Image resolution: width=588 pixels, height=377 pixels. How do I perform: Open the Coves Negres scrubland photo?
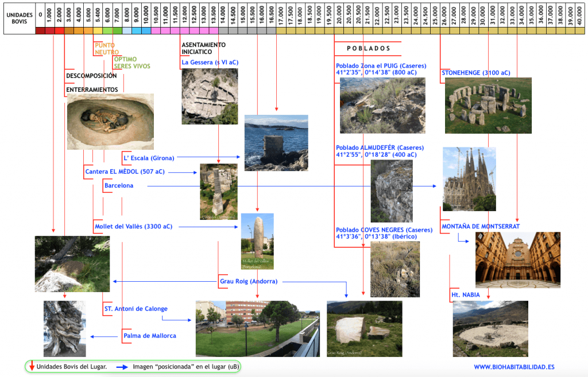(395, 269)
